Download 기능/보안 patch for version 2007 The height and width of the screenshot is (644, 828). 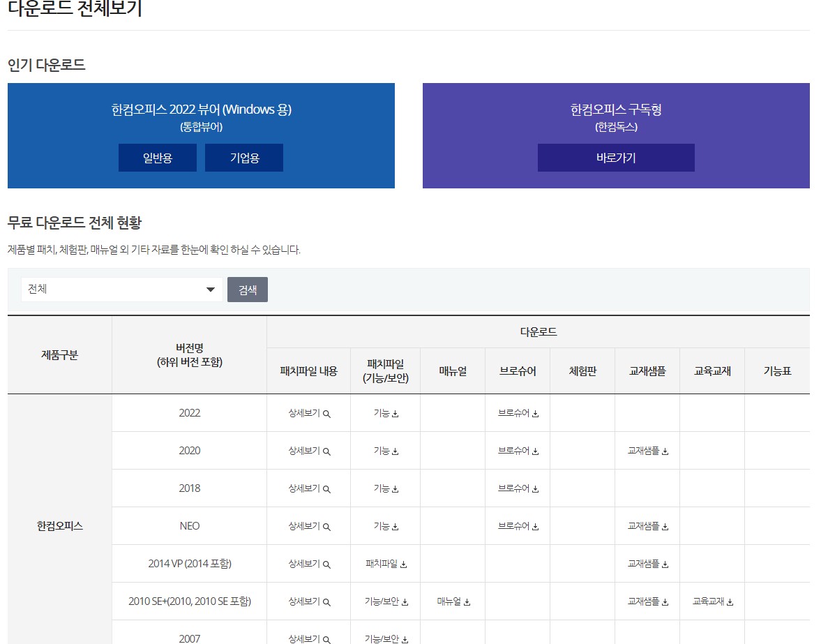[x=386, y=638]
